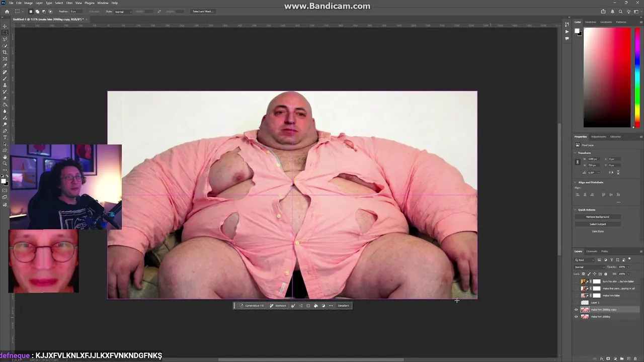
Task: Click Remove on the contextual task bar
Action: [278, 306]
